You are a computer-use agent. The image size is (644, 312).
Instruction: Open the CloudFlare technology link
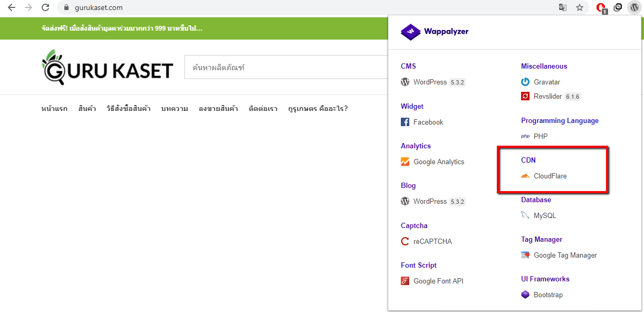[x=550, y=176]
